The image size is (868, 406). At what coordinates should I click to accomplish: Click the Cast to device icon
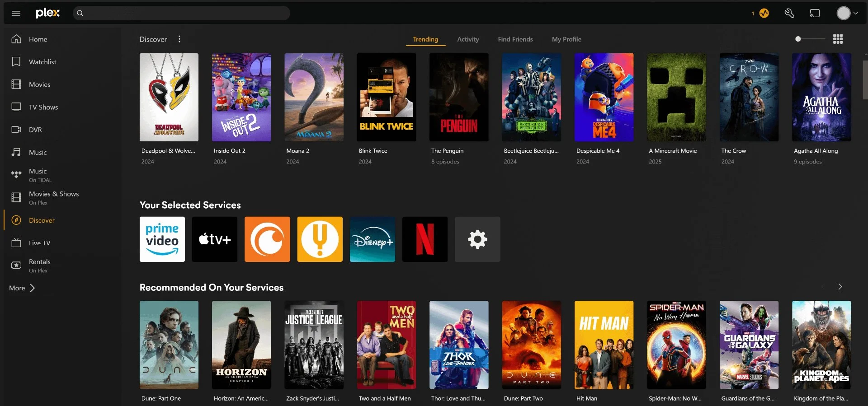click(x=815, y=14)
